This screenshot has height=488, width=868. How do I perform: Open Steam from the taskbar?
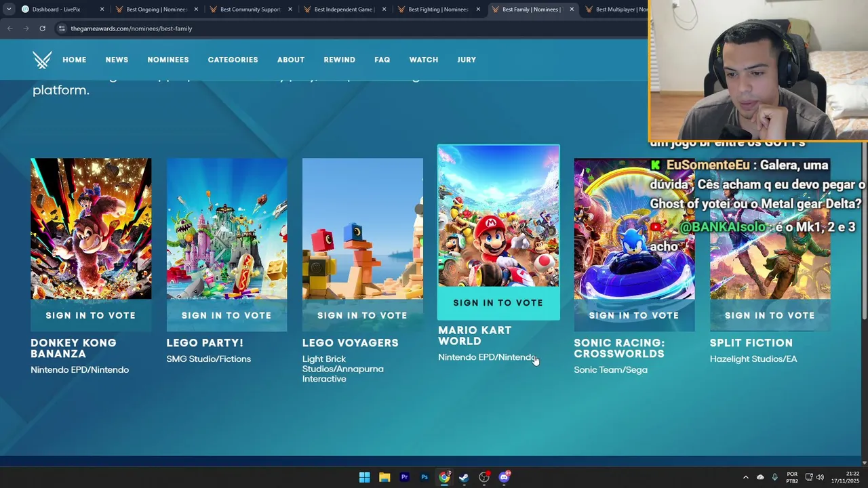[464, 477]
